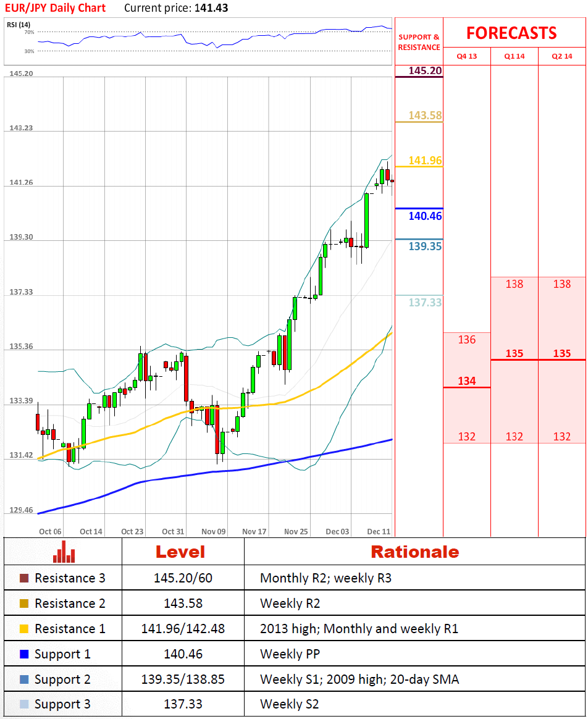The height and width of the screenshot is (719, 588).
Task: Click the 143.58 level cell in table
Action: click(183, 603)
